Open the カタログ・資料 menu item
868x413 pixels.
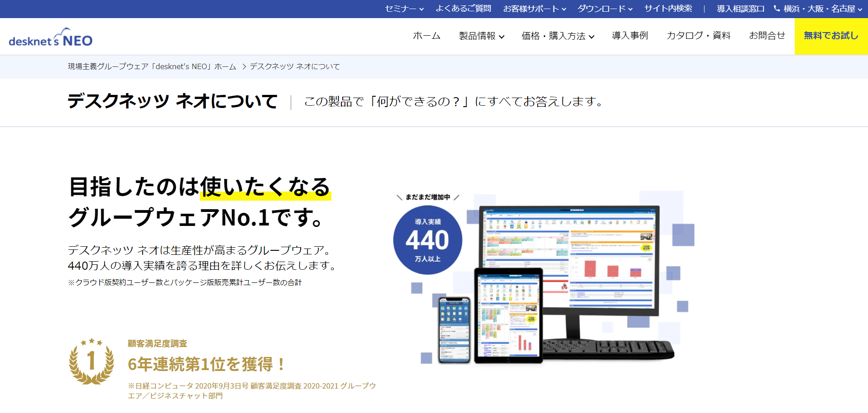coord(698,36)
